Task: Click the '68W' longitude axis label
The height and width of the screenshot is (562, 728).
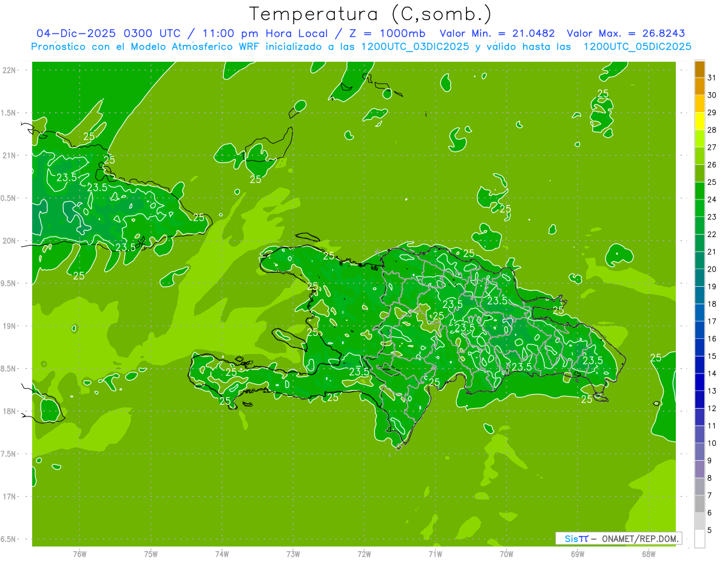Action: tap(649, 554)
